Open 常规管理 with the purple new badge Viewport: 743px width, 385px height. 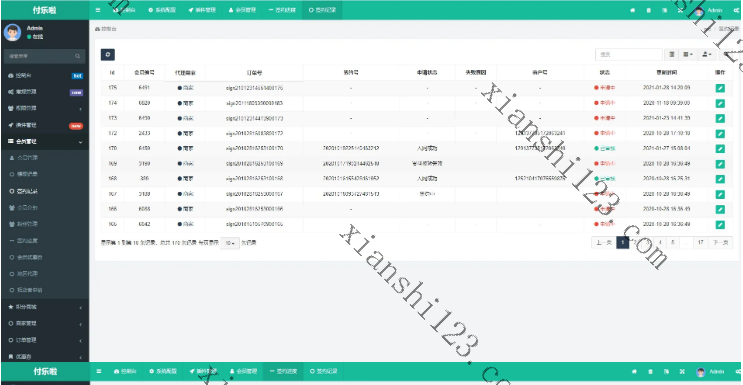45,92
